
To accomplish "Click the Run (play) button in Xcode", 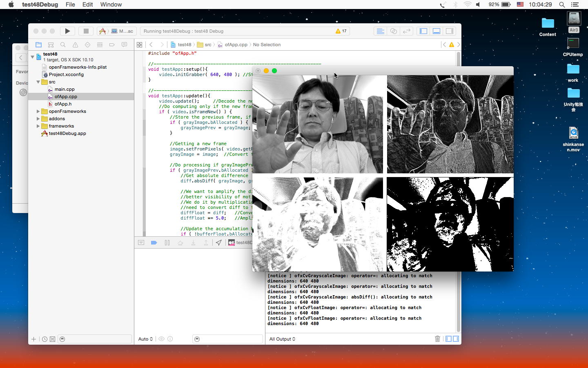I will pos(67,31).
